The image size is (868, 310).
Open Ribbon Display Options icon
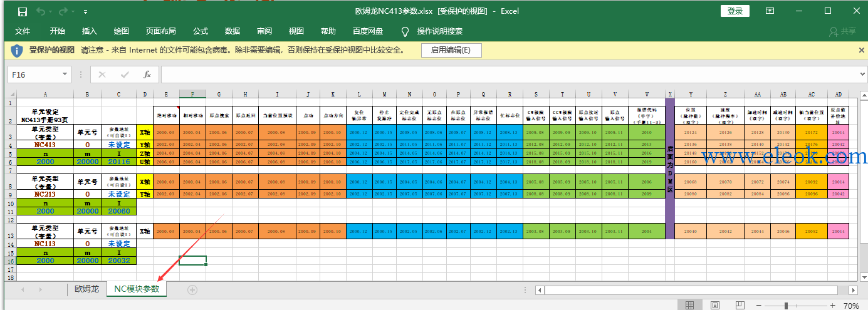771,11
